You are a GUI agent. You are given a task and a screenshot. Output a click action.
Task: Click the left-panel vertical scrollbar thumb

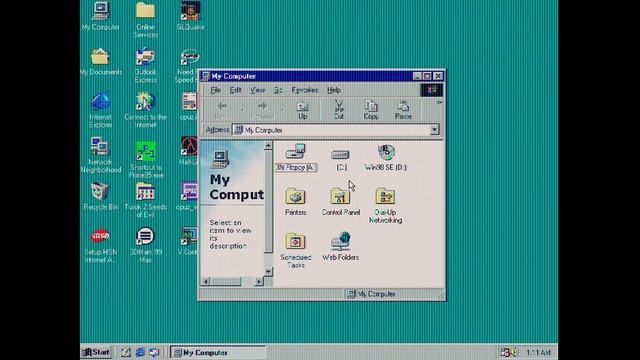point(268,201)
